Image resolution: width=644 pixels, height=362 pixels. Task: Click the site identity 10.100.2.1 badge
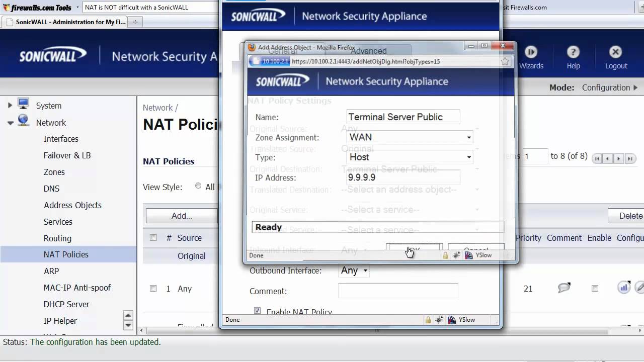pyautogui.click(x=270, y=61)
